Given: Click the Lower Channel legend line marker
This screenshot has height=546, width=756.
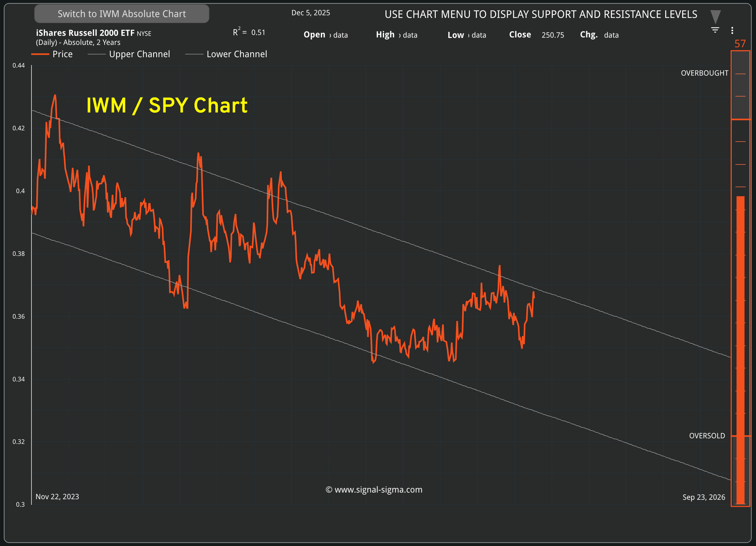Looking at the screenshot, I should [194, 54].
